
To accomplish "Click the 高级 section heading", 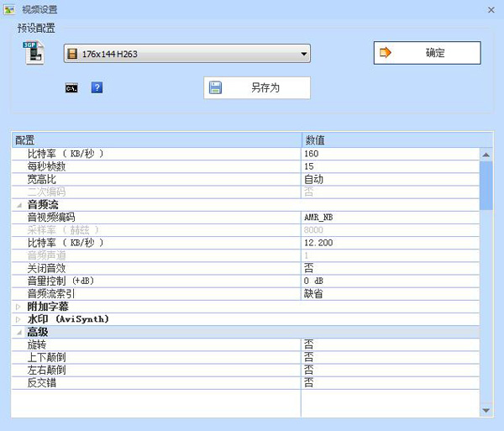I will tap(38, 332).
